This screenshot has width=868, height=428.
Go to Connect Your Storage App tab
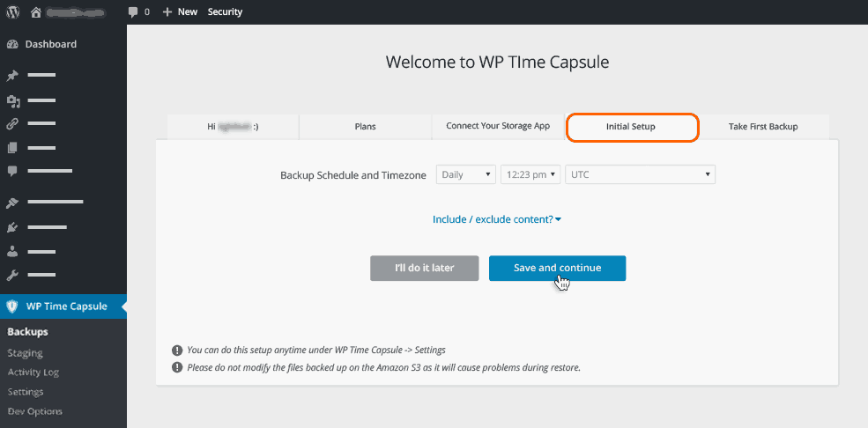tap(498, 126)
